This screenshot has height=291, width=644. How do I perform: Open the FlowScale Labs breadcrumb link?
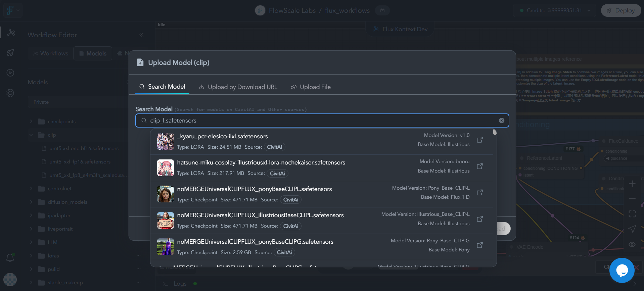coord(292,10)
